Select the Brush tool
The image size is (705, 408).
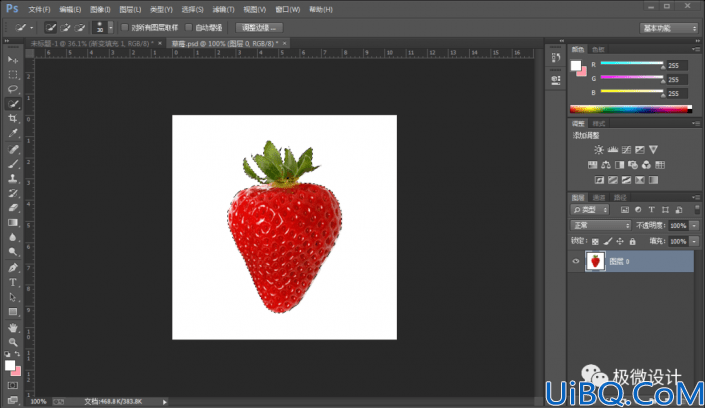click(x=13, y=164)
